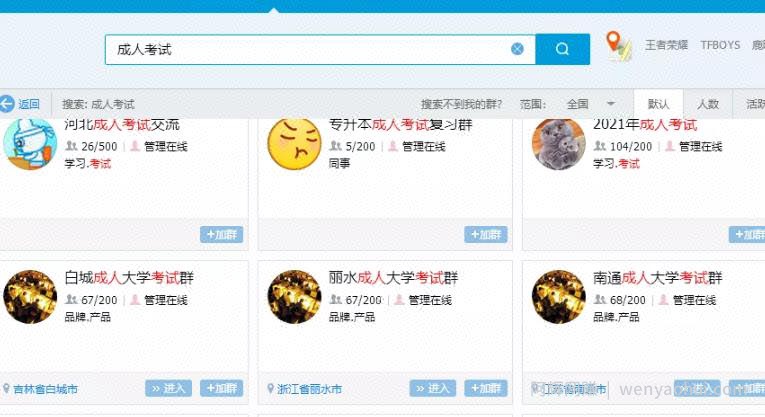Open 搜索不到我的群? help link
This screenshot has width=765, height=417.
[x=461, y=104]
